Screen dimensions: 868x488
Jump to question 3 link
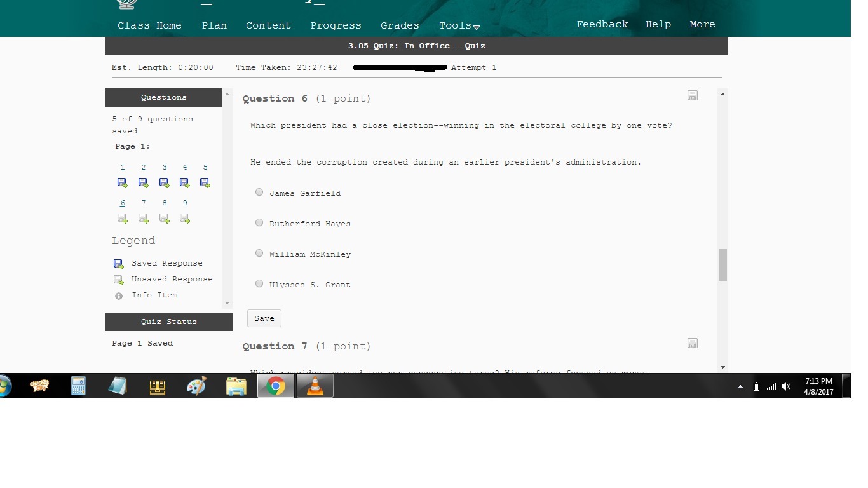165,167
